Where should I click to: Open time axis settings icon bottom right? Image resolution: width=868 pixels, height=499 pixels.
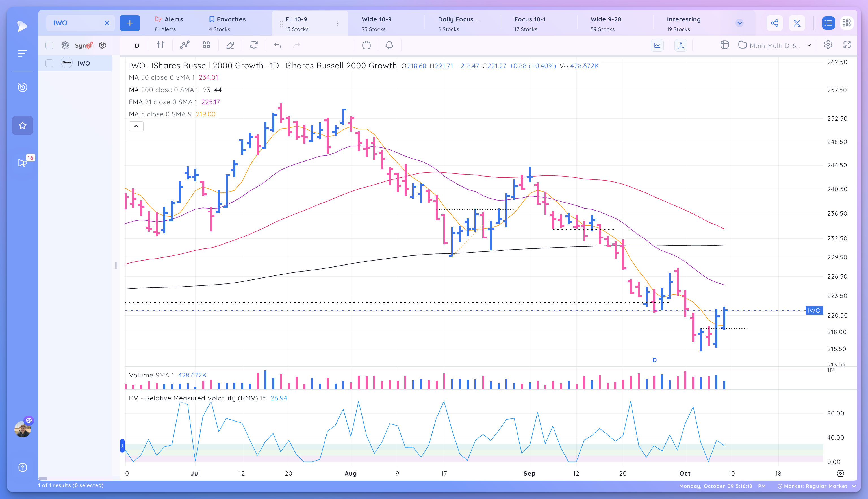840,473
